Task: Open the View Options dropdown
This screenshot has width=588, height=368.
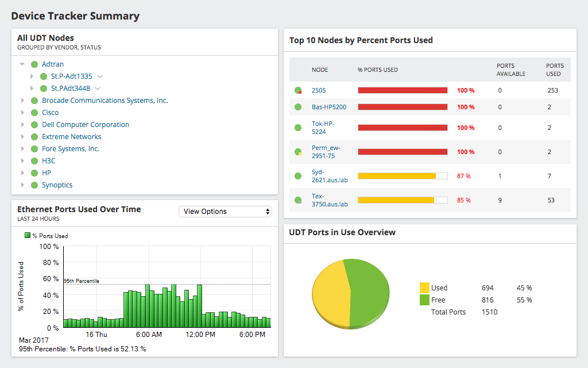Action: coord(225,211)
